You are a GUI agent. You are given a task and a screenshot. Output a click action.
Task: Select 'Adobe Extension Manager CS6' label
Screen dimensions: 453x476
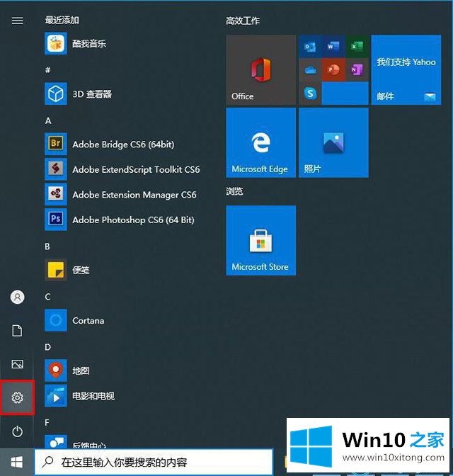pyautogui.click(x=134, y=195)
